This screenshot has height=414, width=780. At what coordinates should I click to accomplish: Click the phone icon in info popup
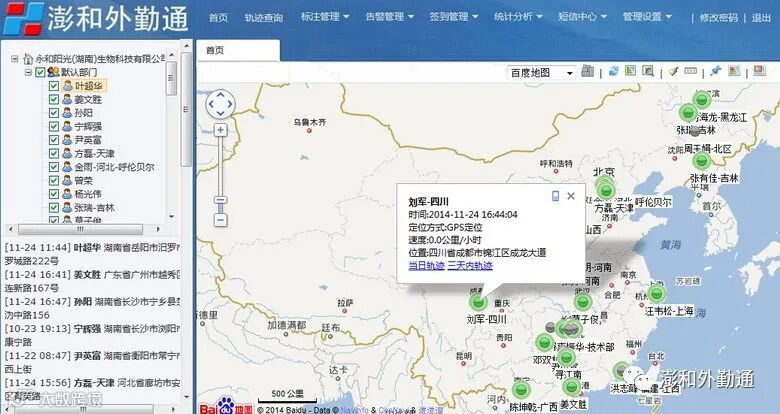click(555, 196)
